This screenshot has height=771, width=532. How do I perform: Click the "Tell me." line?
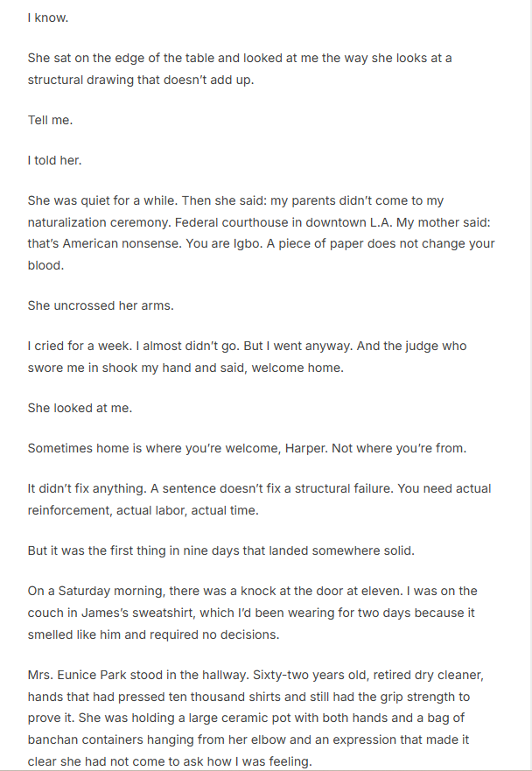(50, 120)
